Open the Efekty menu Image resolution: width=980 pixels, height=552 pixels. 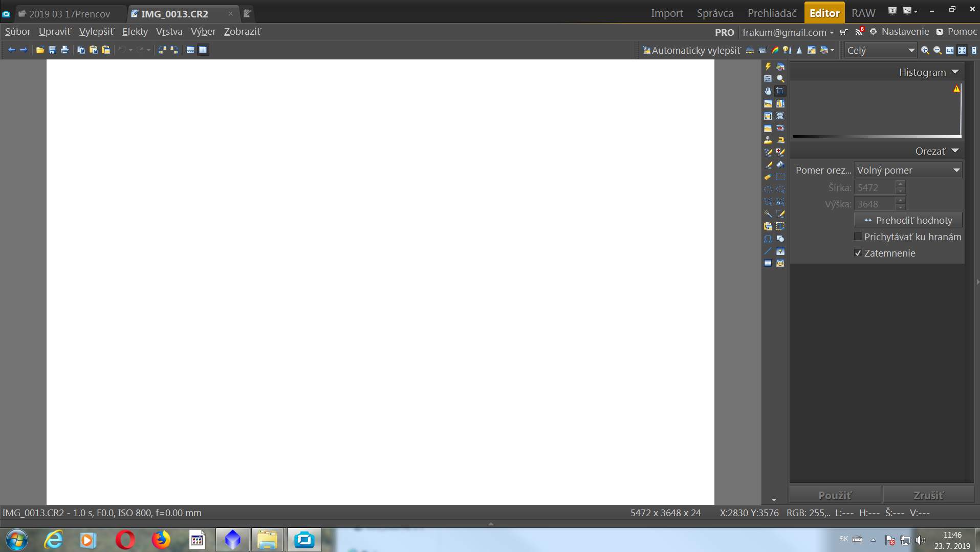point(135,32)
